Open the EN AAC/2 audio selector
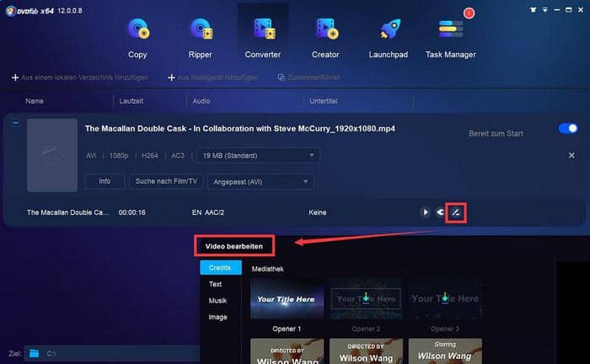The image size is (590, 364). pyautogui.click(x=208, y=212)
